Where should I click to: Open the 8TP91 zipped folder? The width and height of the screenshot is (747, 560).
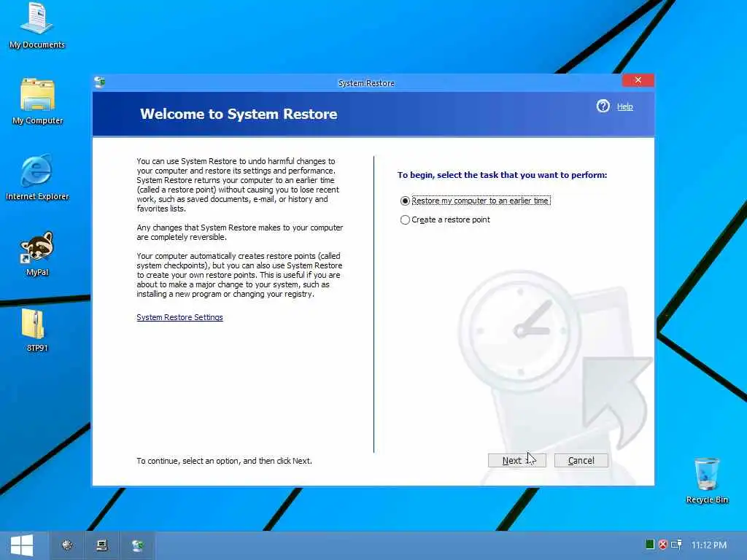click(36, 330)
